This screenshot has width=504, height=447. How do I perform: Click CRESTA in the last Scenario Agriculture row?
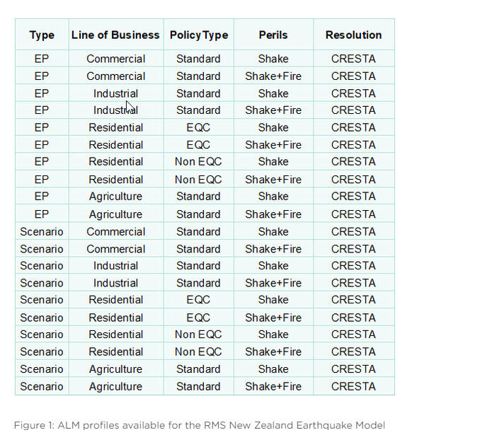353,386
